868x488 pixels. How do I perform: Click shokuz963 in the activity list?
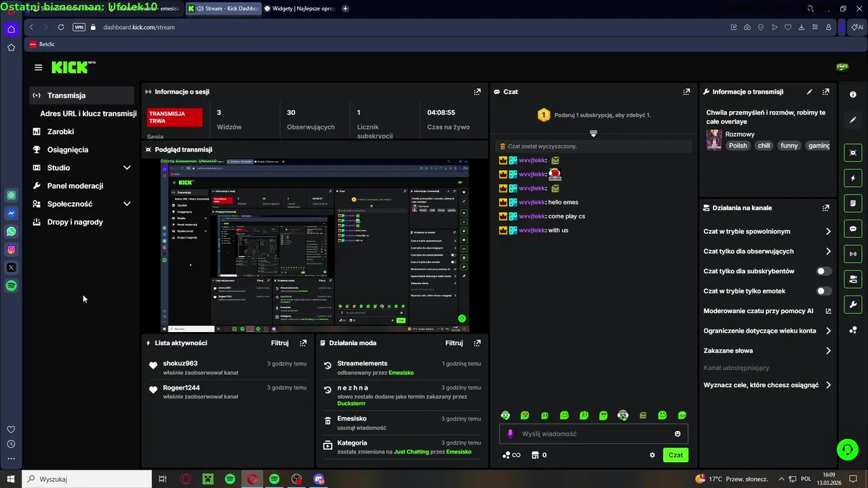point(180,363)
